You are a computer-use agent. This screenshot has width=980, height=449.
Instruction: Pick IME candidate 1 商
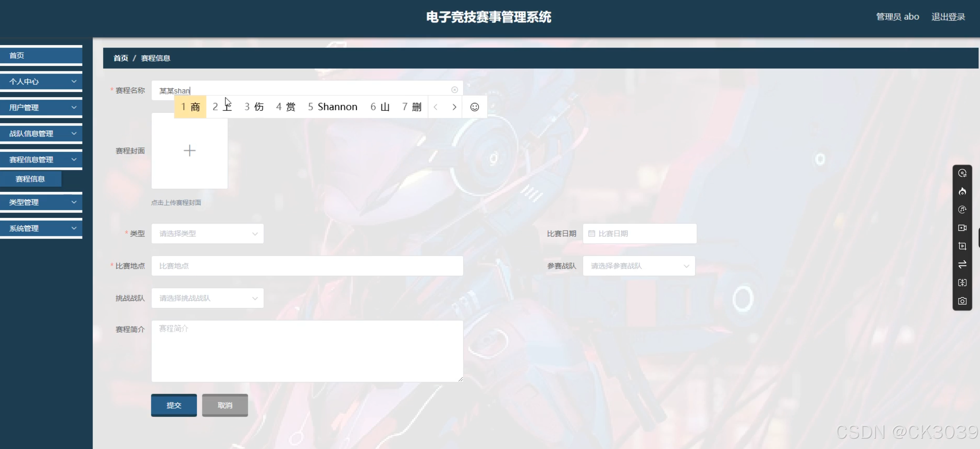(190, 107)
